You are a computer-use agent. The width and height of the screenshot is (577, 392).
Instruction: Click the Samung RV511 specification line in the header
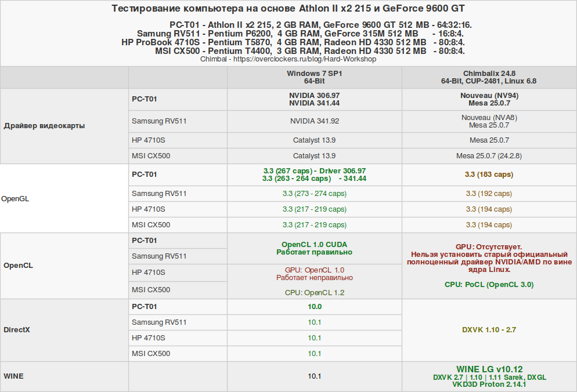pyautogui.click(x=300, y=34)
